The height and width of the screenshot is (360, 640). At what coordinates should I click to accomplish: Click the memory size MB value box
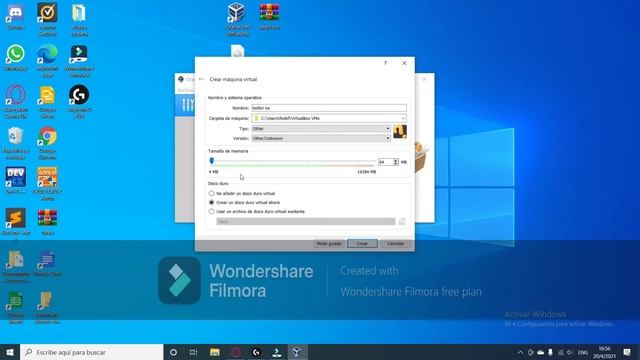coord(385,162)
